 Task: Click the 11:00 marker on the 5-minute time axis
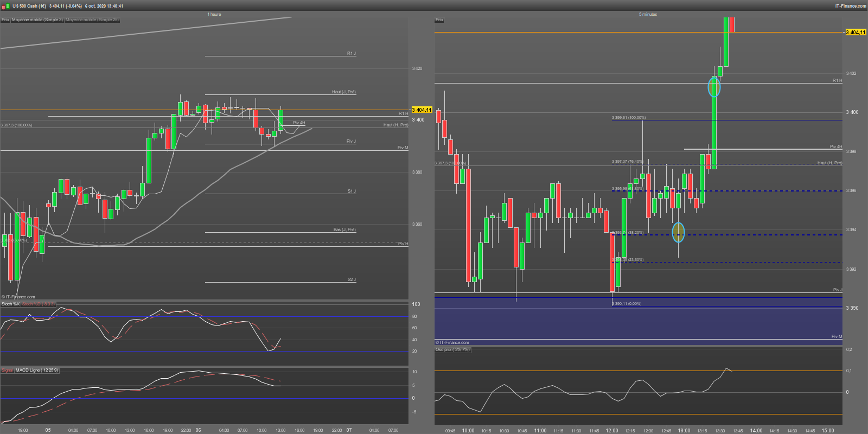[540, 431]
